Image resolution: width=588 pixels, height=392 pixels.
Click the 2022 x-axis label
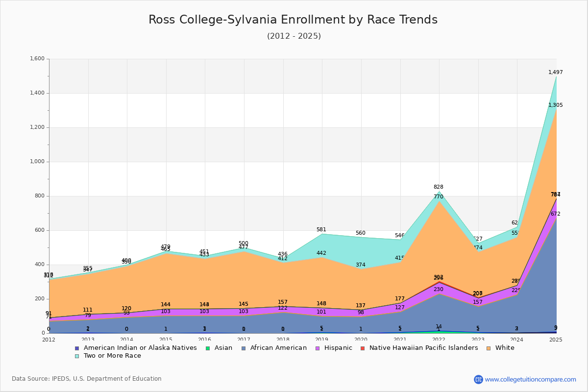click(x=439, y=340)
